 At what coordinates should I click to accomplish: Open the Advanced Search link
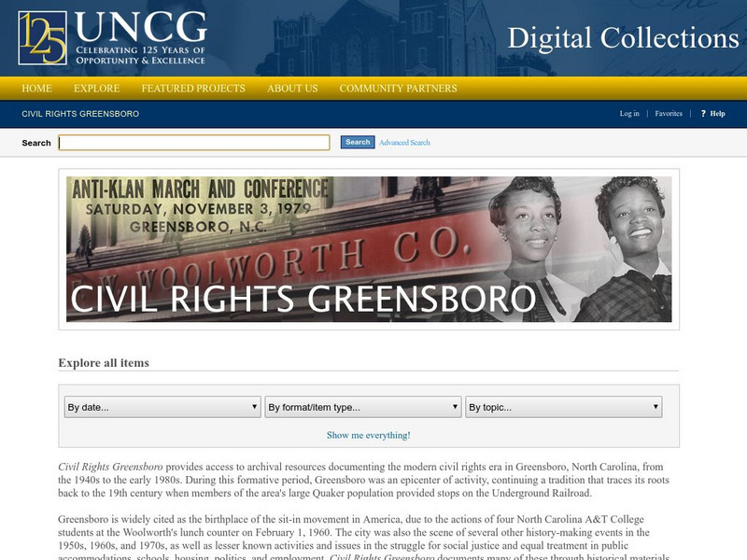(x=404, y=143)
